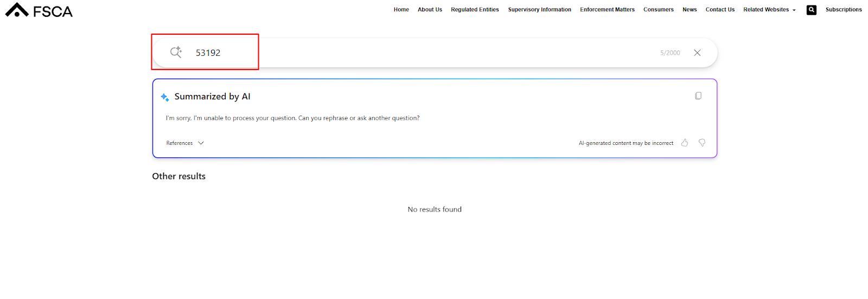Click the No results found text
This screenshot has width=868, height=299.
[435, 209]
